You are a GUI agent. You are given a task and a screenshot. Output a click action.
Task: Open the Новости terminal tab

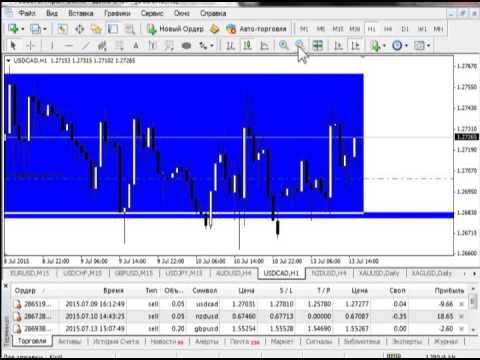(x=167, y=341)
